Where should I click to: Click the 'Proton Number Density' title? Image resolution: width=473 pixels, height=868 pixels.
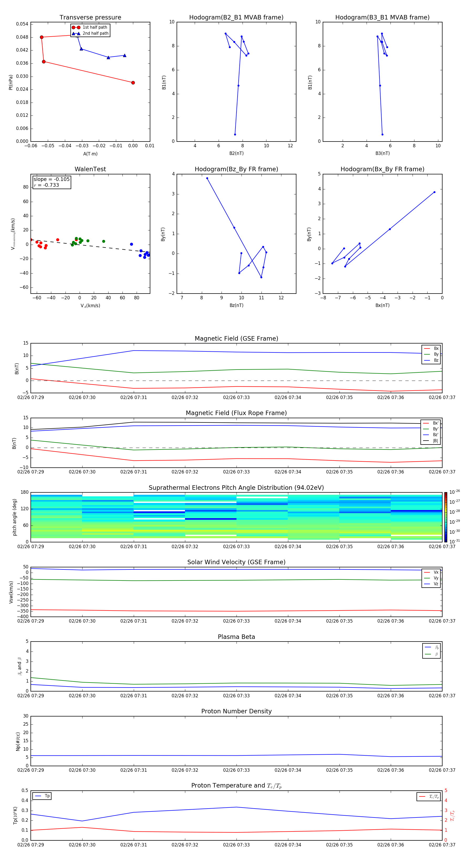[236, 711]
